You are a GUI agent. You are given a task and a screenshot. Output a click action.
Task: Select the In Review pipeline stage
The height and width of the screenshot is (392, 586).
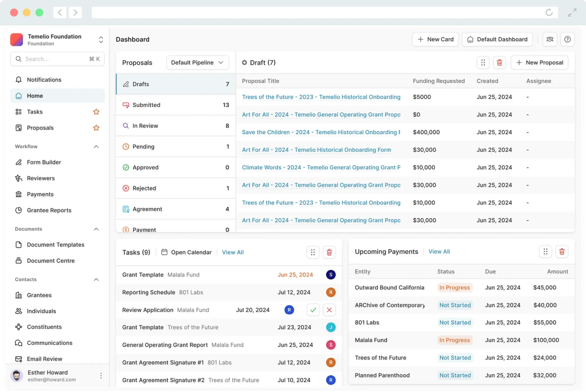(176, 126)
